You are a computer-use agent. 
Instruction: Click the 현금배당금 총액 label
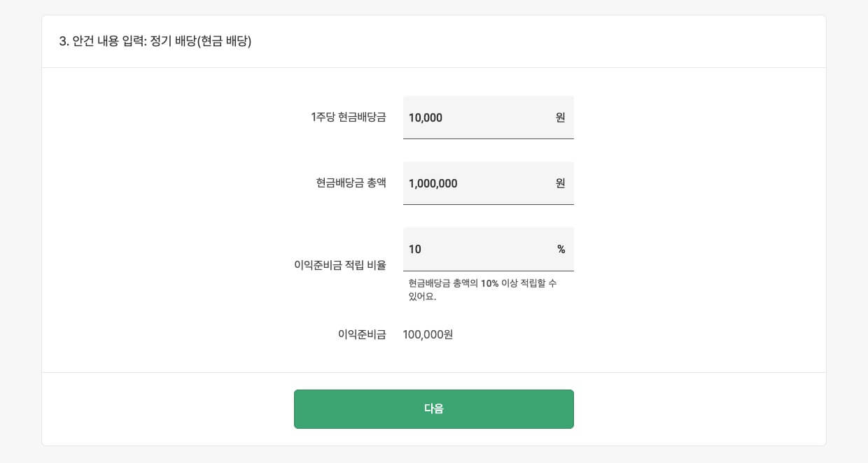click(351, 183)
